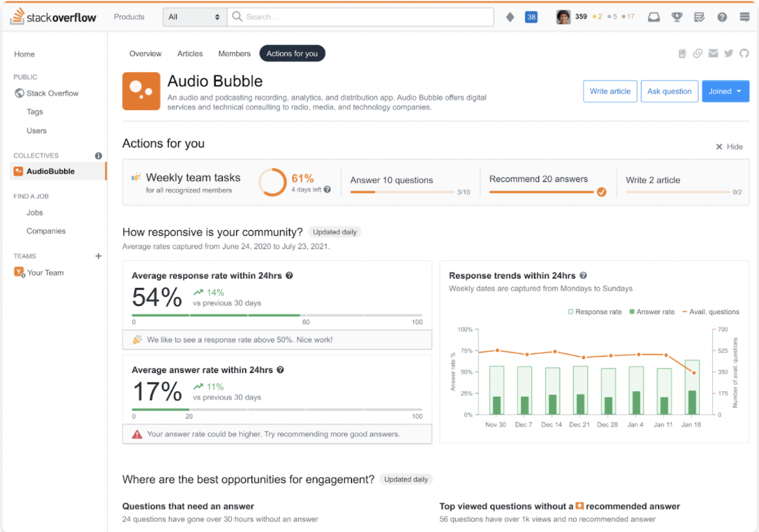Click the email envelope share icon

pos(713,53)
